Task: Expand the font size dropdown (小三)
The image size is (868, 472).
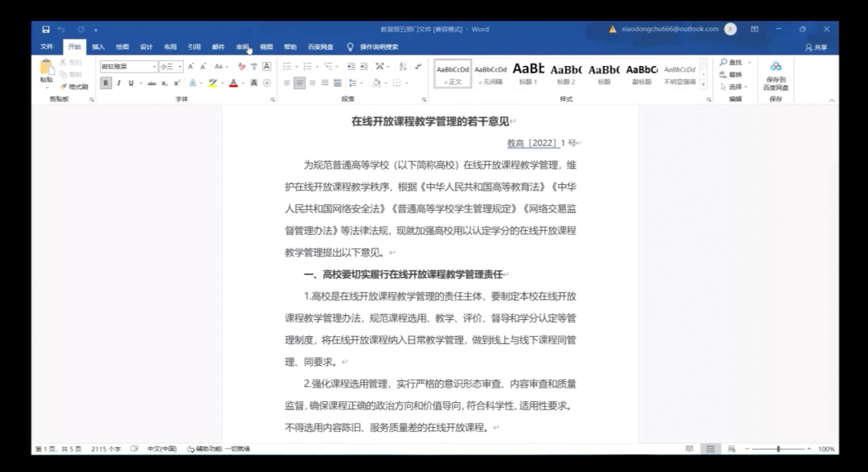Action: click(180, 67)
